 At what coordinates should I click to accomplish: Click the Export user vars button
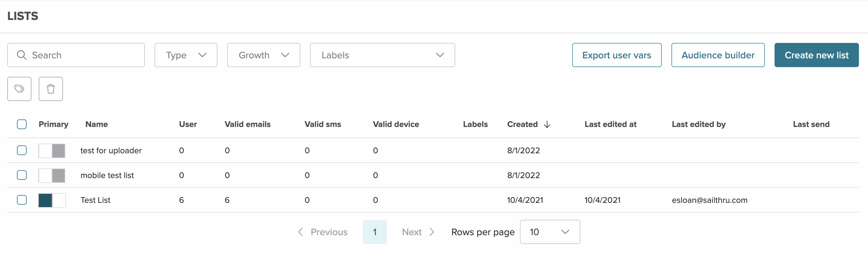pyautogui.click(x=616, y=55)
